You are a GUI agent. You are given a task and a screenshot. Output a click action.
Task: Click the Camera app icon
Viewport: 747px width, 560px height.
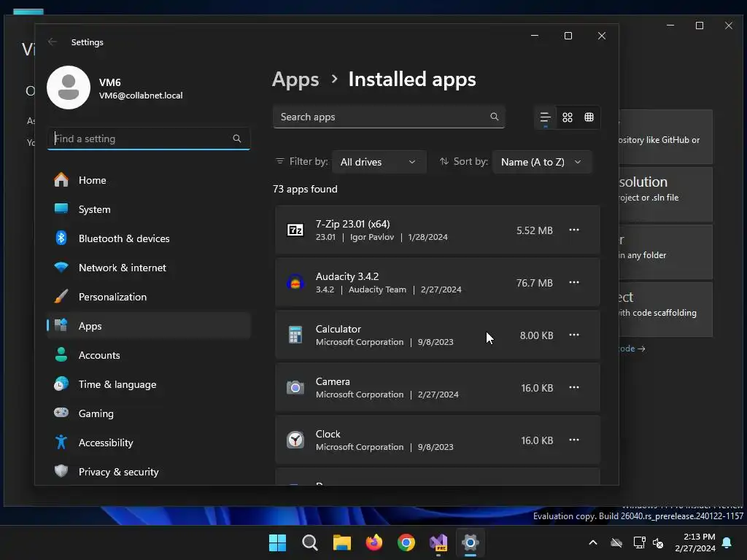(295, 388)
